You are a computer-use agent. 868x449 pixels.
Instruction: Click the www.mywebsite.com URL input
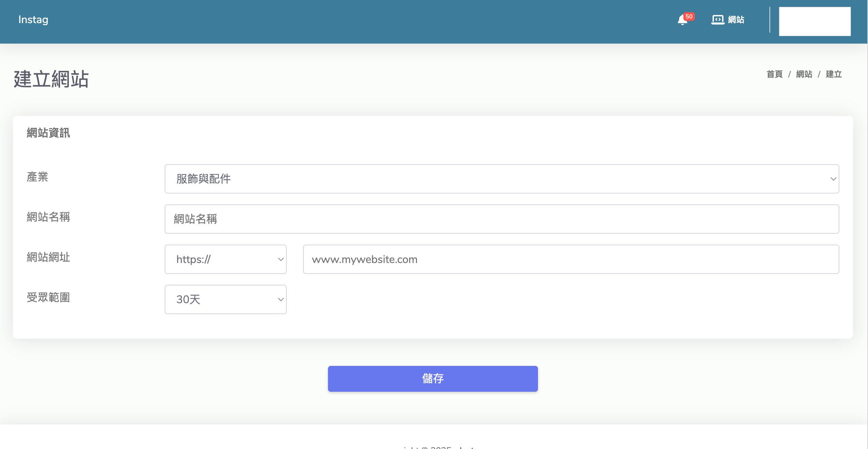[571, 259]
